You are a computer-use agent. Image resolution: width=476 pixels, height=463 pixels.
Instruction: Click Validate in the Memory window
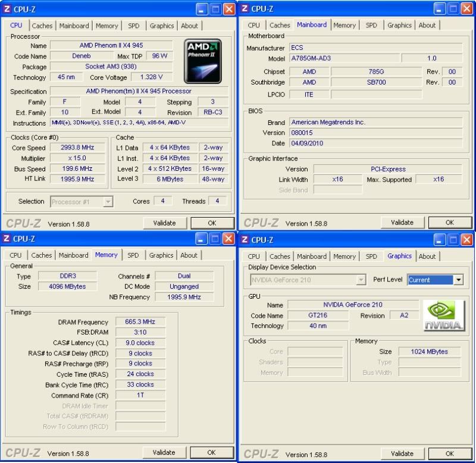(x=164, y=452)
